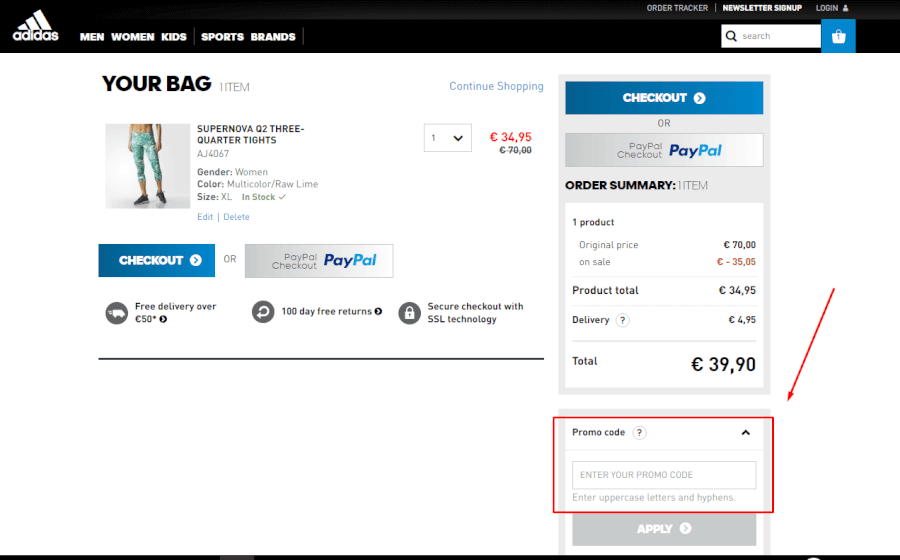
Task: Click the on sale discount € - 35,05
Action: pos(736,262)
